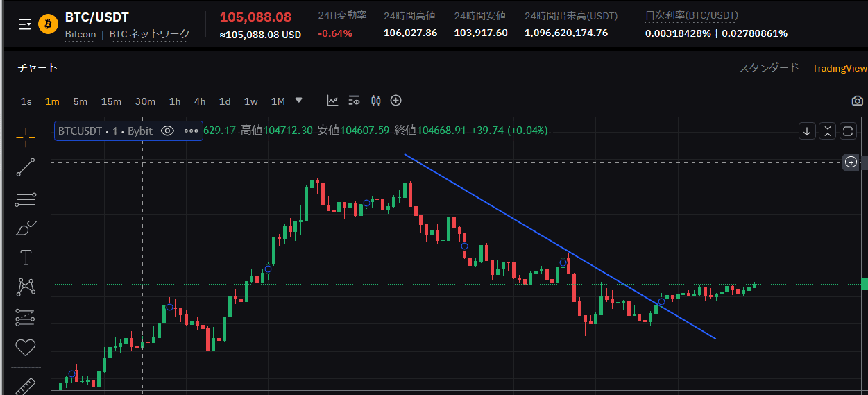Screen dimensions: 868x395
Task: Switch to the TradingView chart tab
Action: tap(840, 68)
